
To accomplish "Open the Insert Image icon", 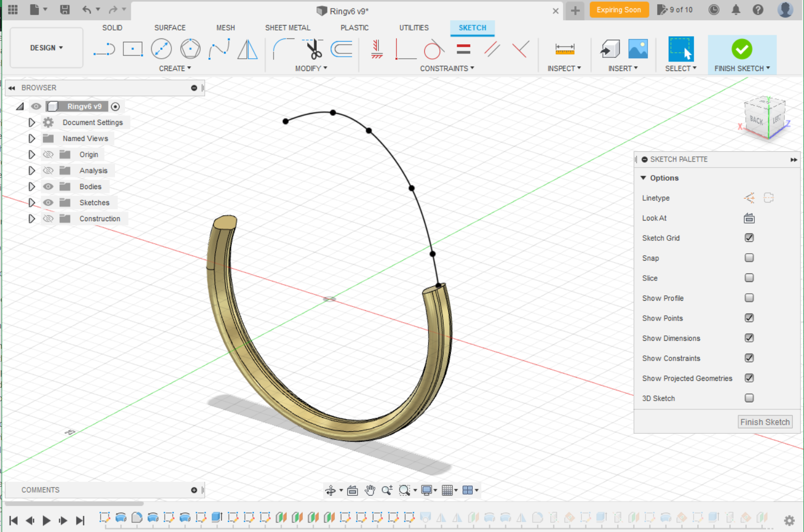I will [638, 49].
